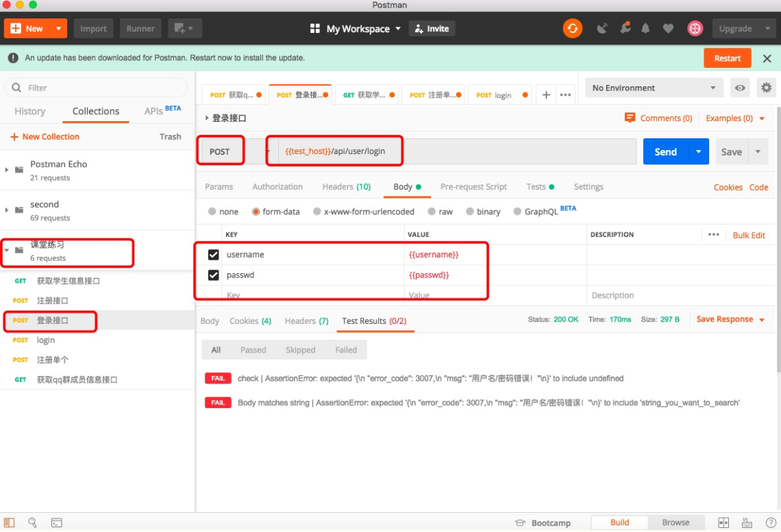The width and height of the screenshot is (781, 532).
Task: Open the Headers (10) request tab
Action: [x=346, y=187]
